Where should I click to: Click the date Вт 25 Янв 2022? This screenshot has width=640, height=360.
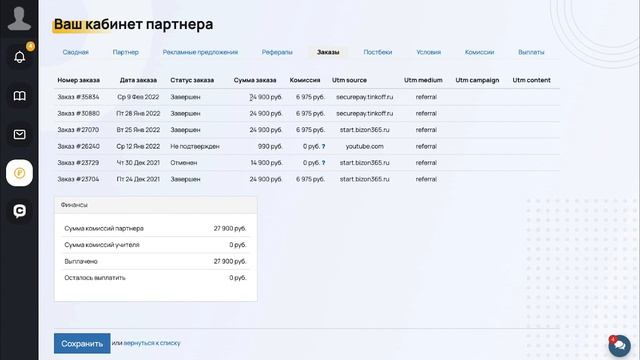(x=138, y=130)
